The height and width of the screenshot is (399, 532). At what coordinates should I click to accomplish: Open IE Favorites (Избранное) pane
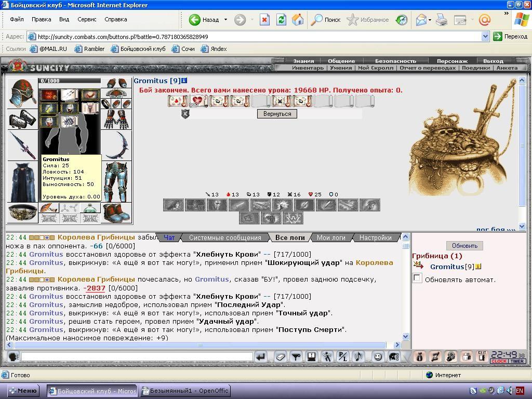point(368,20)
